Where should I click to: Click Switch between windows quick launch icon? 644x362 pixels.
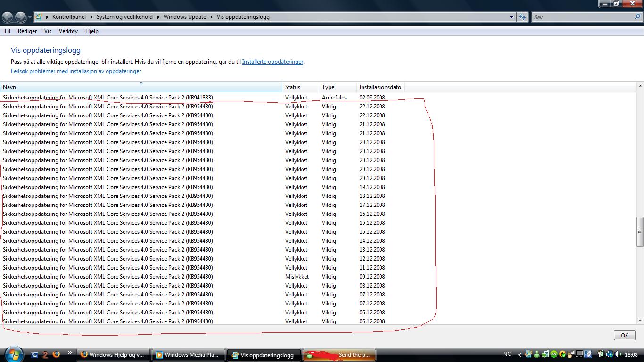[34, 355]
